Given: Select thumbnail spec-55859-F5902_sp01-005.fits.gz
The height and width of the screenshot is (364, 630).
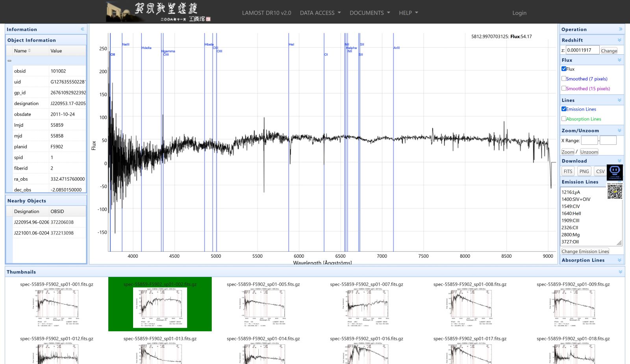Looking at the screenshot, I should click(x=263, y=304).
